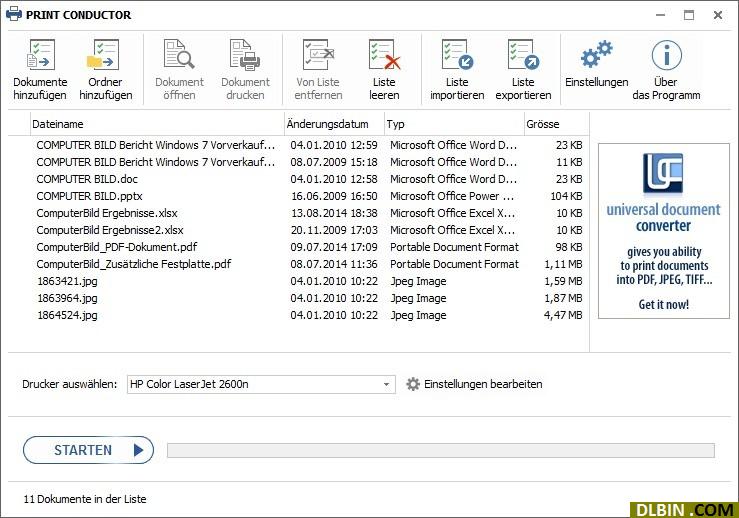Image resolution: width=739 pixels, height=518 pixels.
Task: Import a list via Liste importieren
Action: 456,56
